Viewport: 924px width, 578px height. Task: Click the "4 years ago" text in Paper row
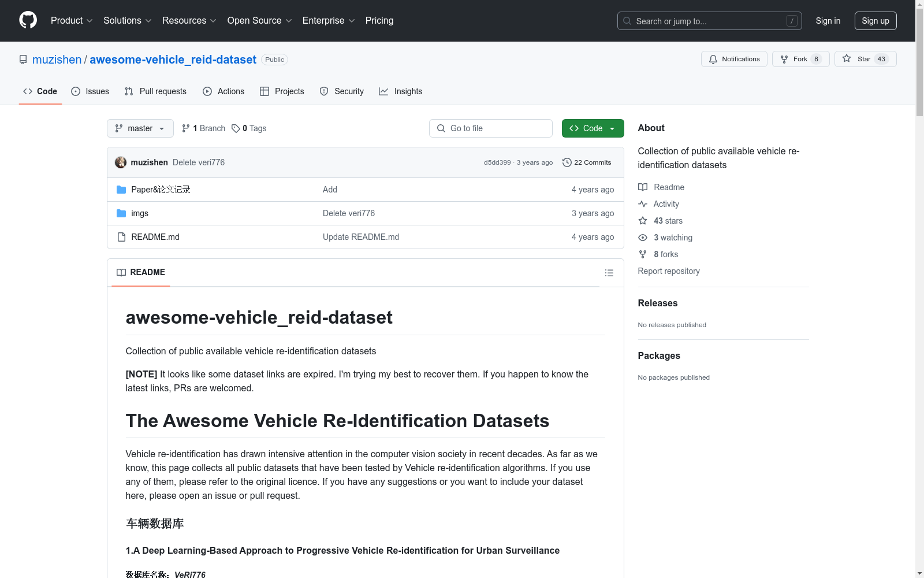[x=593, y=190]
